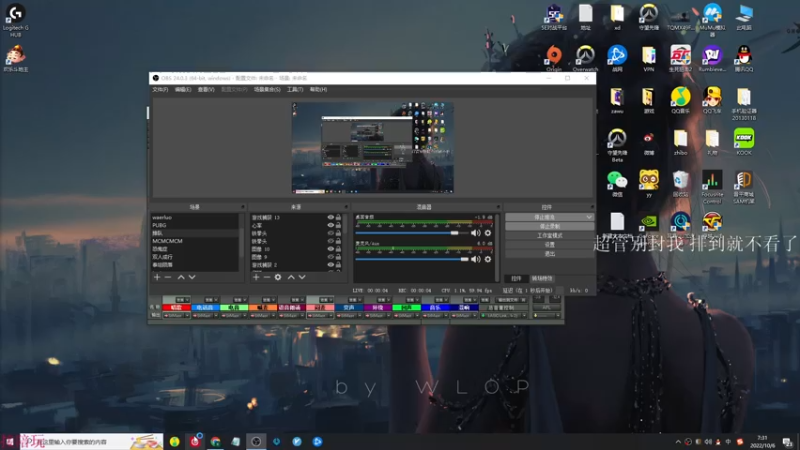800x450 pixels.
Task: Open OBS 设置 from the controls panel
Action: tap(549, 244)
